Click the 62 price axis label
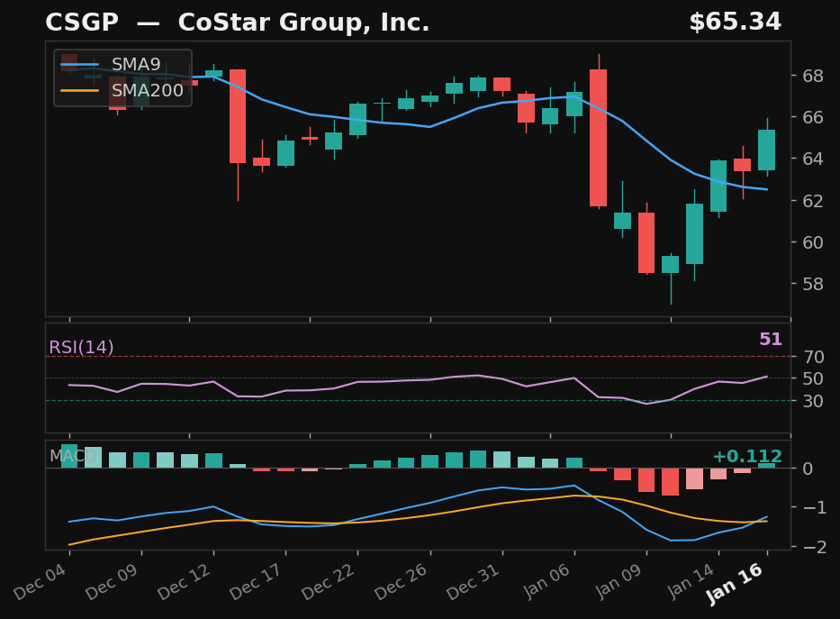The width and height of the screenshot is (840, 619). tap(813, 200)
